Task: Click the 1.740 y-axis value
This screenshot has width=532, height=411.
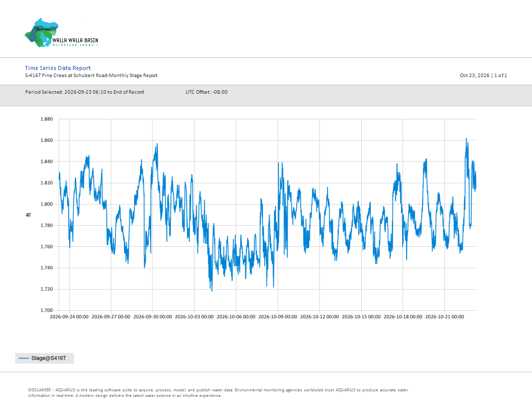Action: [46, 268]
